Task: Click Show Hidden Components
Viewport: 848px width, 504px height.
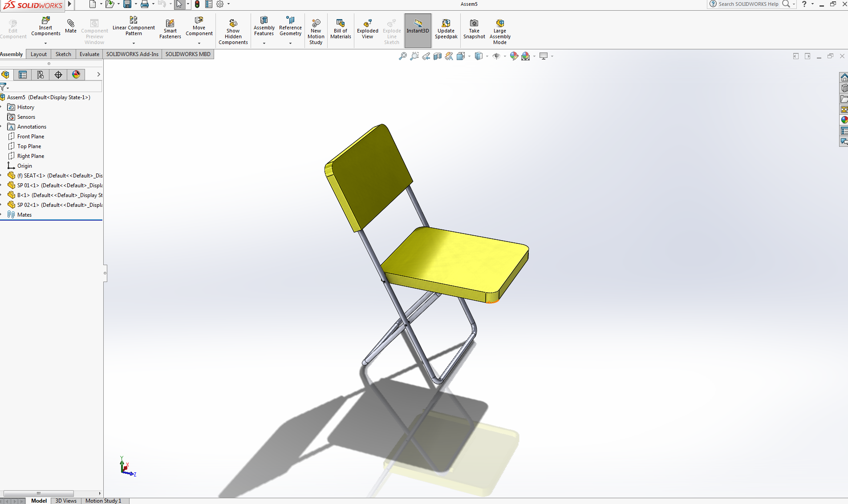Action: (233, 32)
